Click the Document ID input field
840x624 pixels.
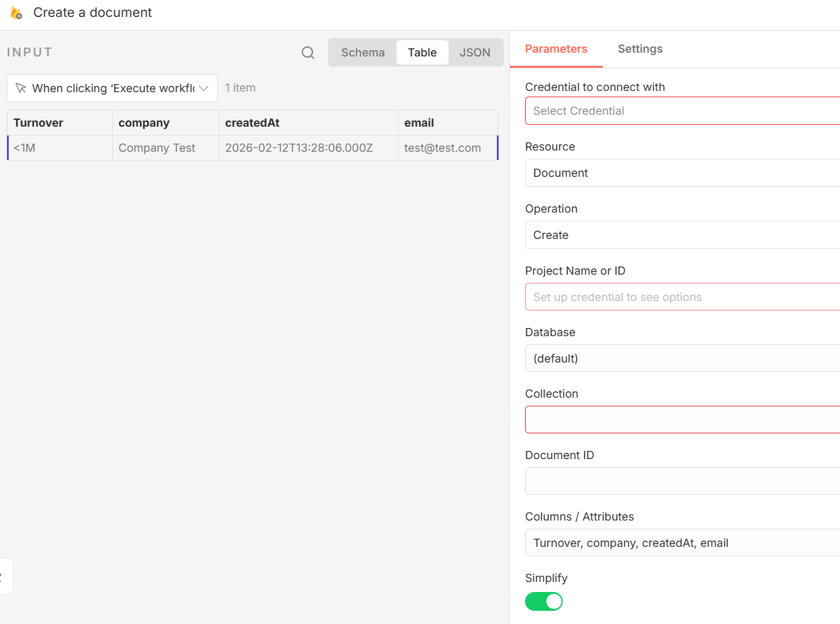click(x=682, y=481)
